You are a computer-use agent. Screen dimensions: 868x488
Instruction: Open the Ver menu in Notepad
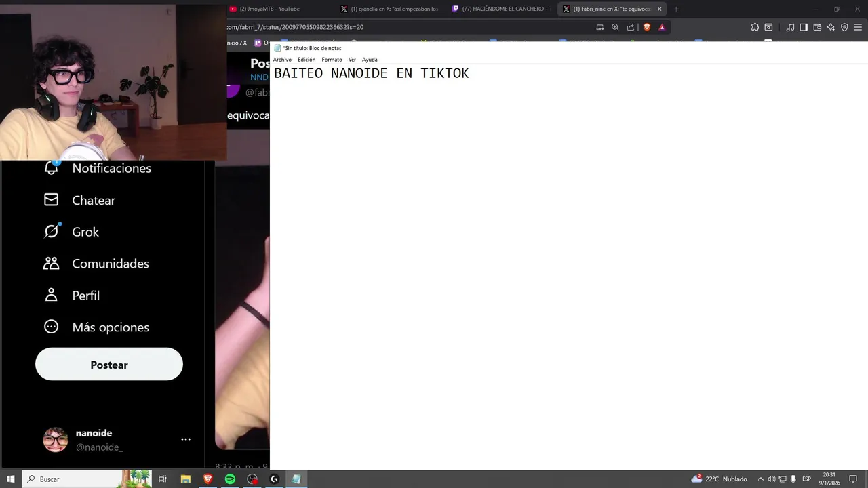coord(352,60)
